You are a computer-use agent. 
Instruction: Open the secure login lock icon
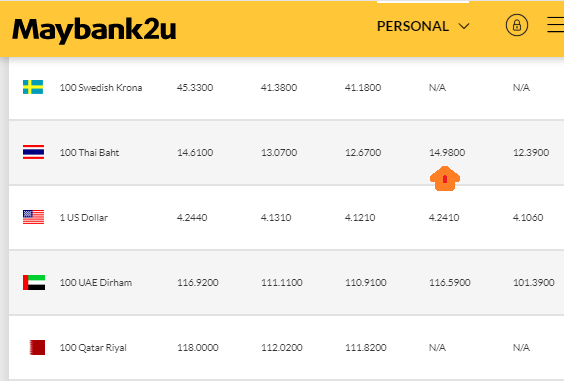pyautogui.click(x=517, y=25)
